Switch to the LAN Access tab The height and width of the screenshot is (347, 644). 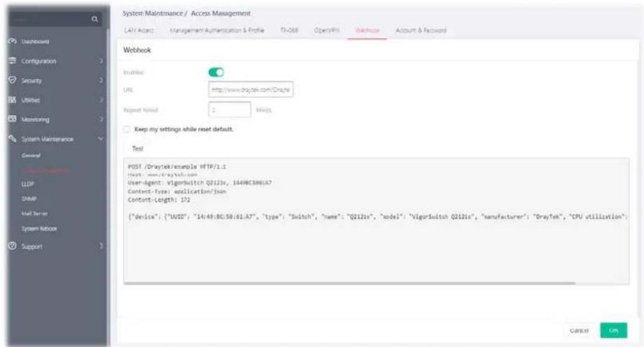coord(139,31)
